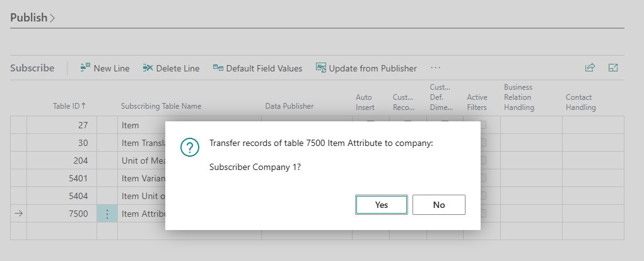Decline the transfer with No
The image size is (644, 261).
[x=438, y=205]
